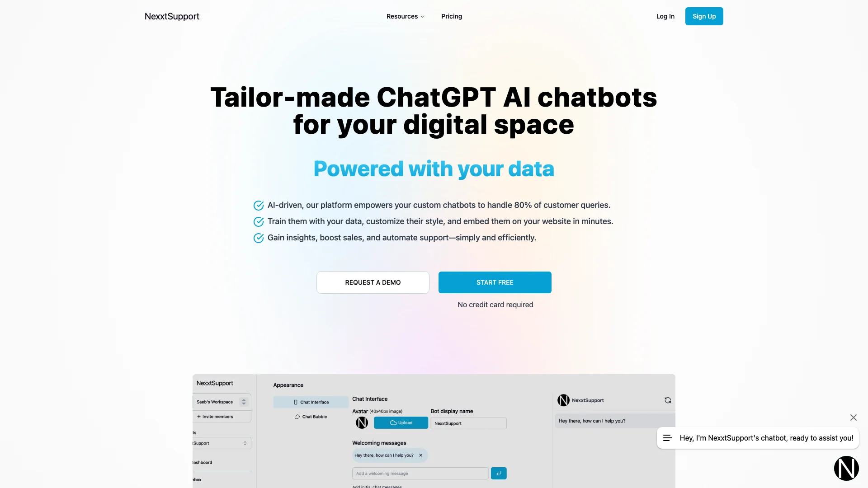Click REQUEST A DEMO button
This screenshot has width=868, height=488.
pos(373,282)
